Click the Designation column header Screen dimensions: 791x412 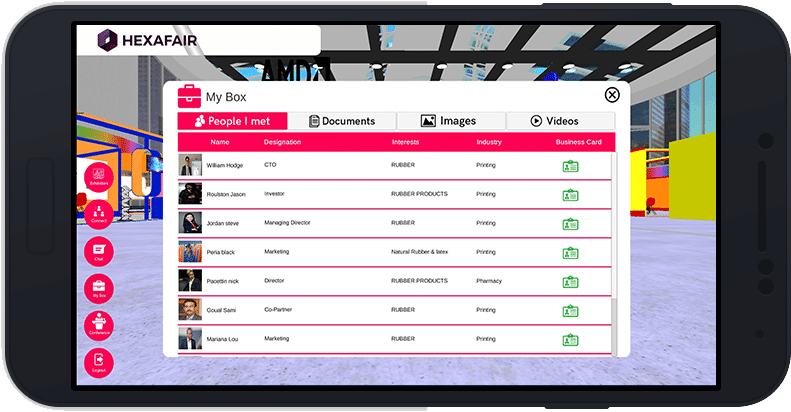coord(282,142)
